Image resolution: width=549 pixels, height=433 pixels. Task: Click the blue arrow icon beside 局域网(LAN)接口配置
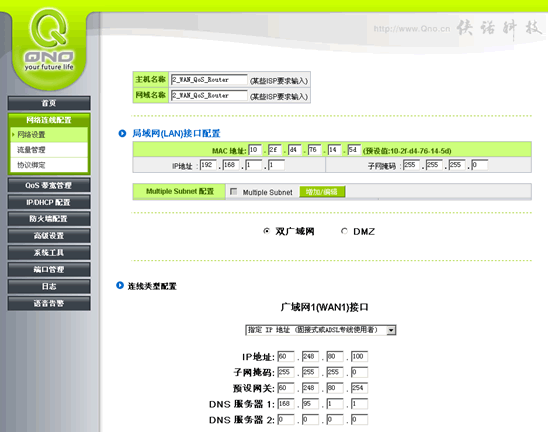tap(122, 133)
